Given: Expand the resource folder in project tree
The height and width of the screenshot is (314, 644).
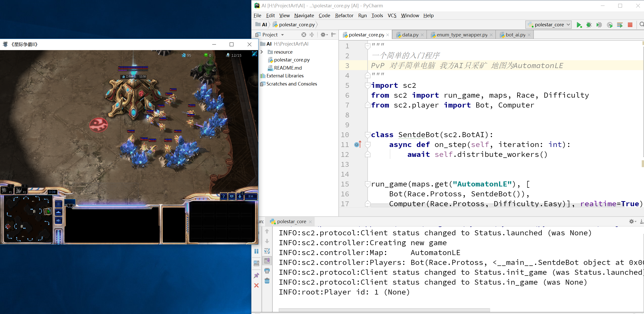Looking at the screenshot, I should (262, 52).
